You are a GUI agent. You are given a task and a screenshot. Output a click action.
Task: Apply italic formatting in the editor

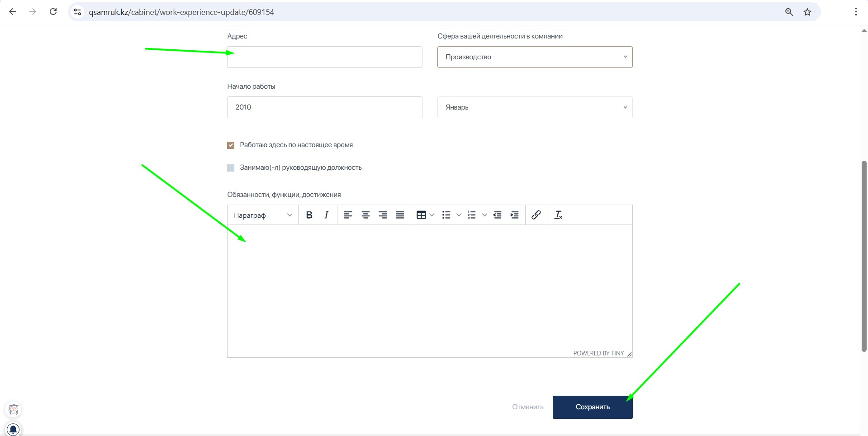[326, 215]
